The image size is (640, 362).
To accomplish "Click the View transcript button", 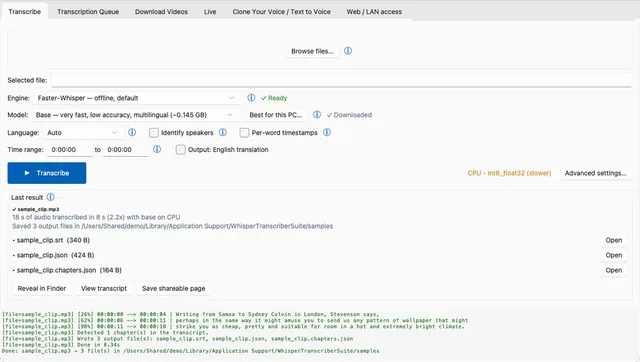I will click(x=104, y=289).
